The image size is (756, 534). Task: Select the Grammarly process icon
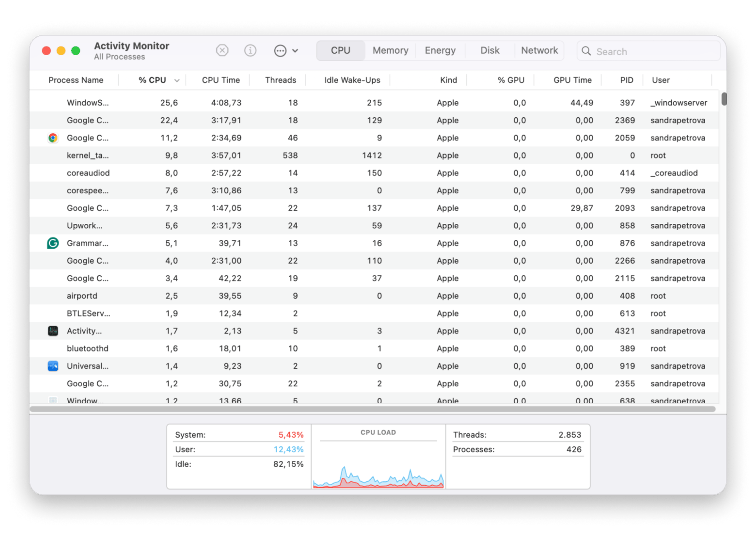53,243
